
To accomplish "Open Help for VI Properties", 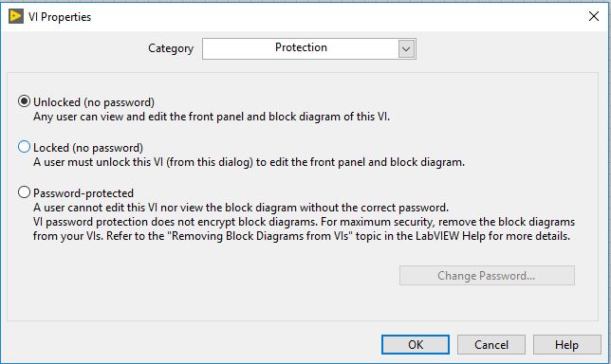I will click(x=567, y=344).
